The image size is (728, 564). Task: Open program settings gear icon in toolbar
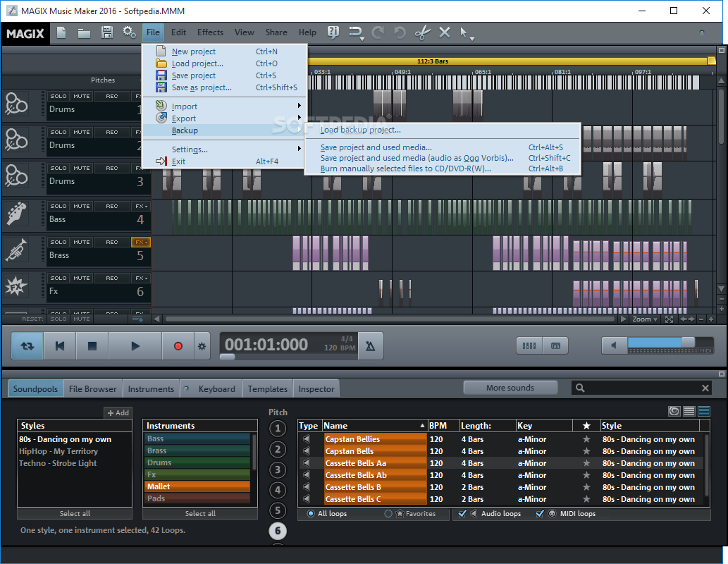[x=129, y=32]
